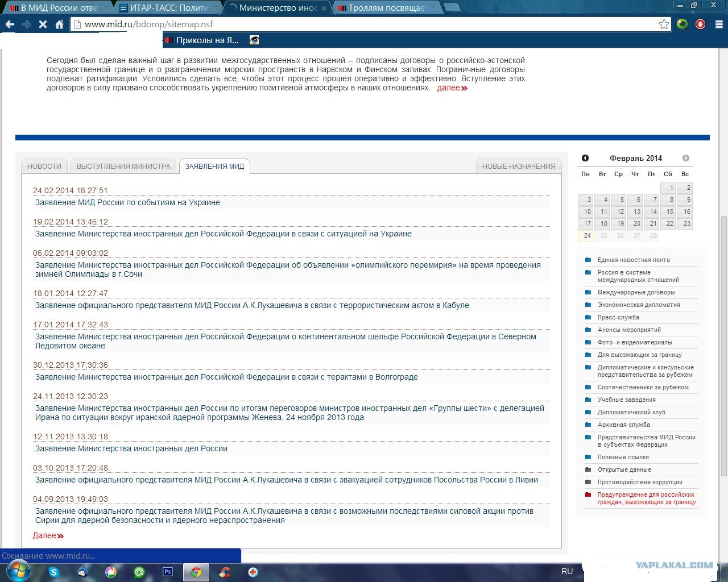Open the ВЫСТУПЛЕНИЯ МИНИСТРА tab
Screen dimensions: 728x582
123,167
